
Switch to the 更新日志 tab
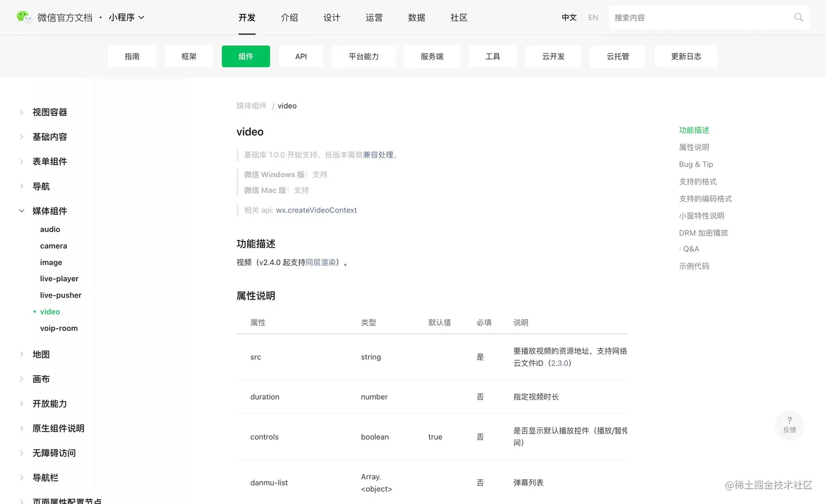click(686, 56)
